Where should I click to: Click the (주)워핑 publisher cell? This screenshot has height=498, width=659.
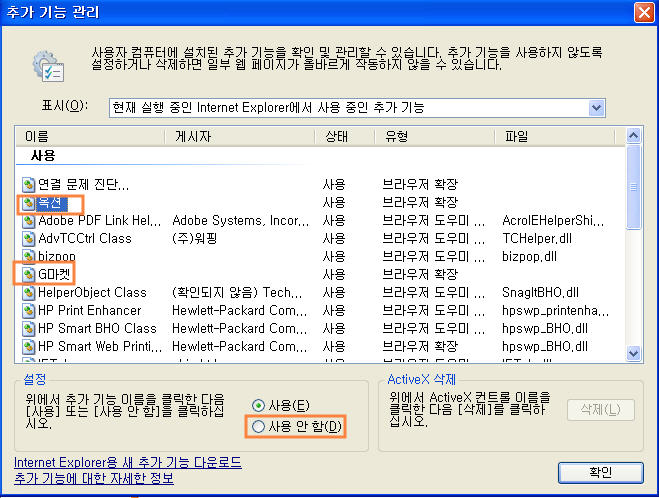(x=195, y=239)
